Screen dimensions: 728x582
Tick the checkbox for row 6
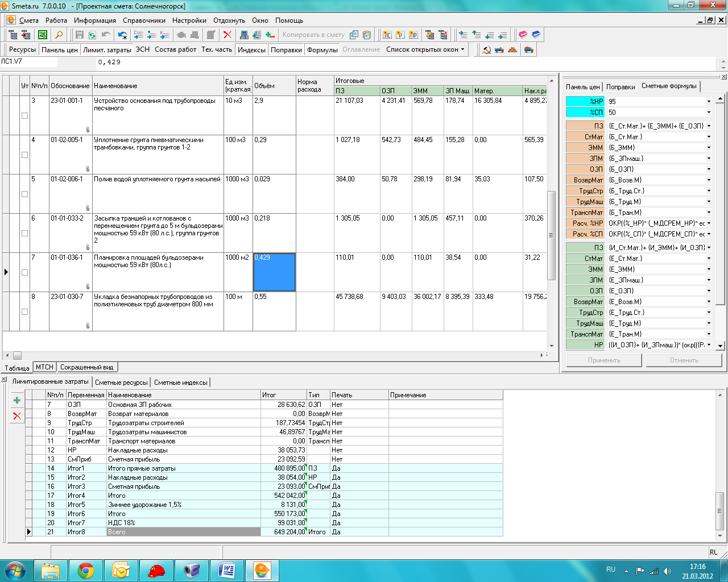pyautogui.click(x=24, y=233)
